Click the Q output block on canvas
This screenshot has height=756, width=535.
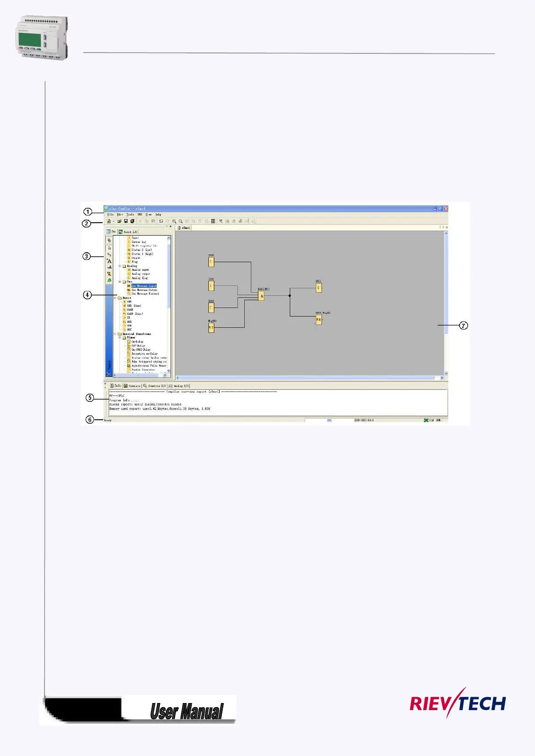[x=318, y=287]
